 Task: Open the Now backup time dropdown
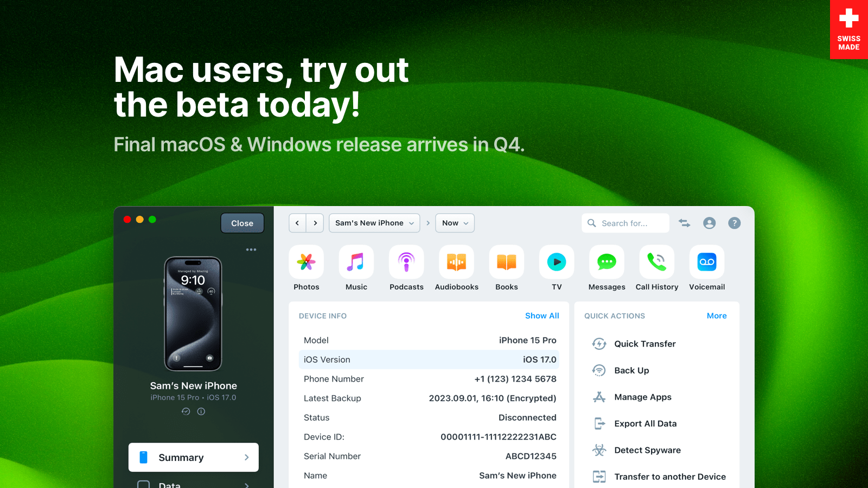(455, 223)
